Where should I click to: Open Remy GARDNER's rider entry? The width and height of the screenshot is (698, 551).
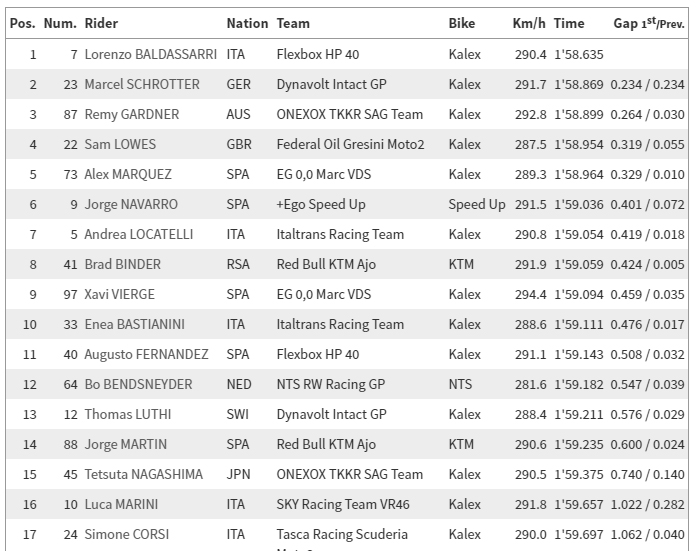(x=132, y=115)
